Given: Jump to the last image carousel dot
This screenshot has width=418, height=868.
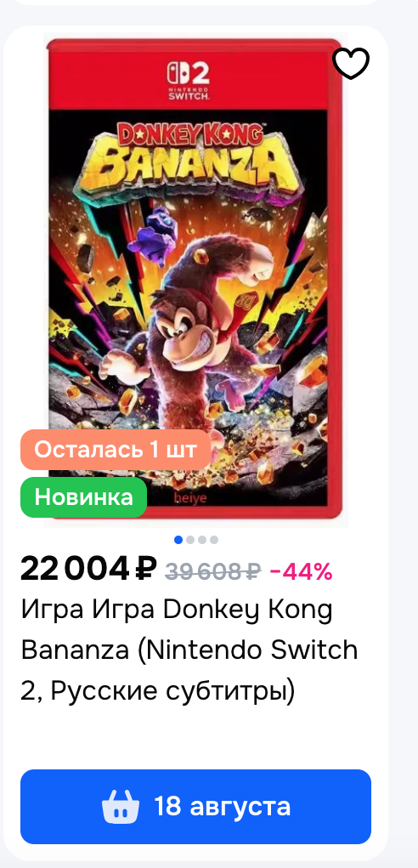Looking at the screenshot, I should point(214,540).
